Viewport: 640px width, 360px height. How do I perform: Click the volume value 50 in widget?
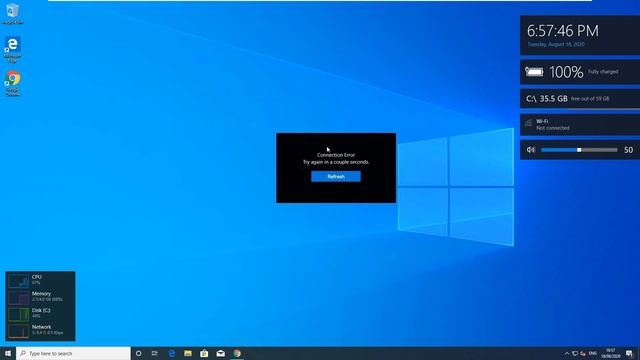coord(629,150)
